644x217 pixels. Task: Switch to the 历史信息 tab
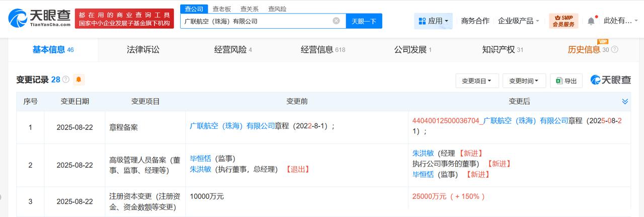click(x=584, y=49)
